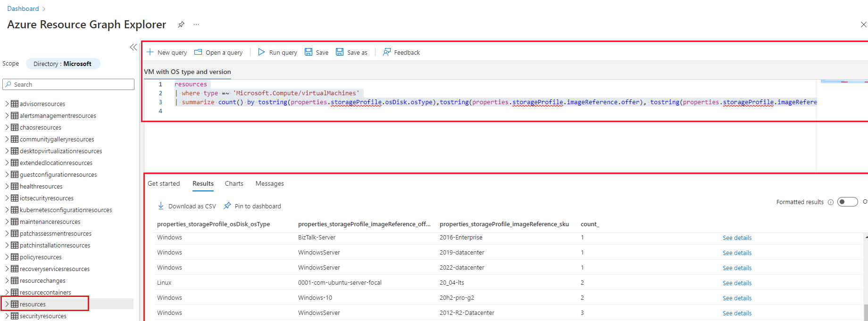Select the patchassessmentresources table
The image size is (868, 321).
tap(56, 233)
